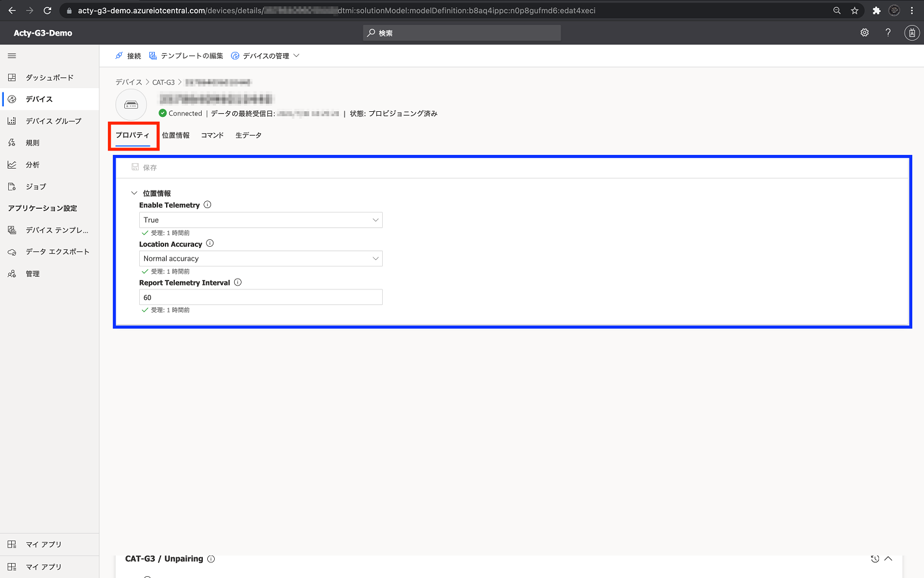Open command history for Unpairing

coord(875,559)
